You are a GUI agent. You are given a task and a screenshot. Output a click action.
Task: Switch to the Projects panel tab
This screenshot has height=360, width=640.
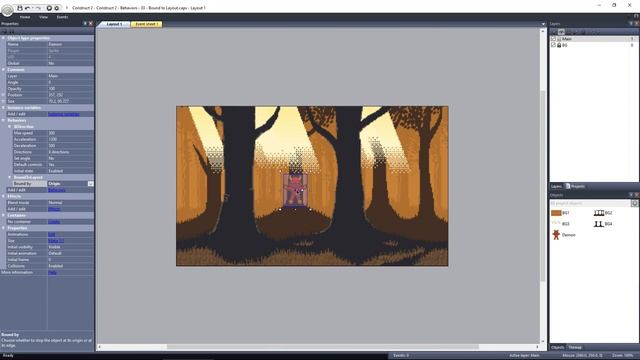[576, 186]
